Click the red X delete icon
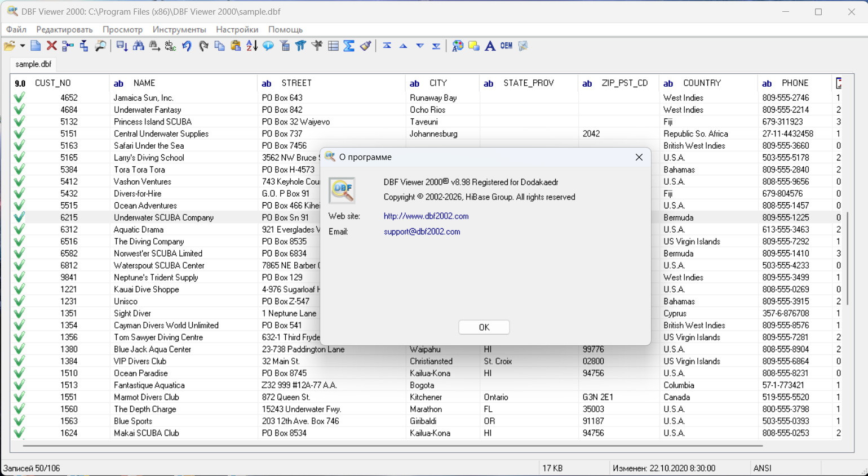The height and width of the screenshot is (476, 868). click(x=52, y=46)
